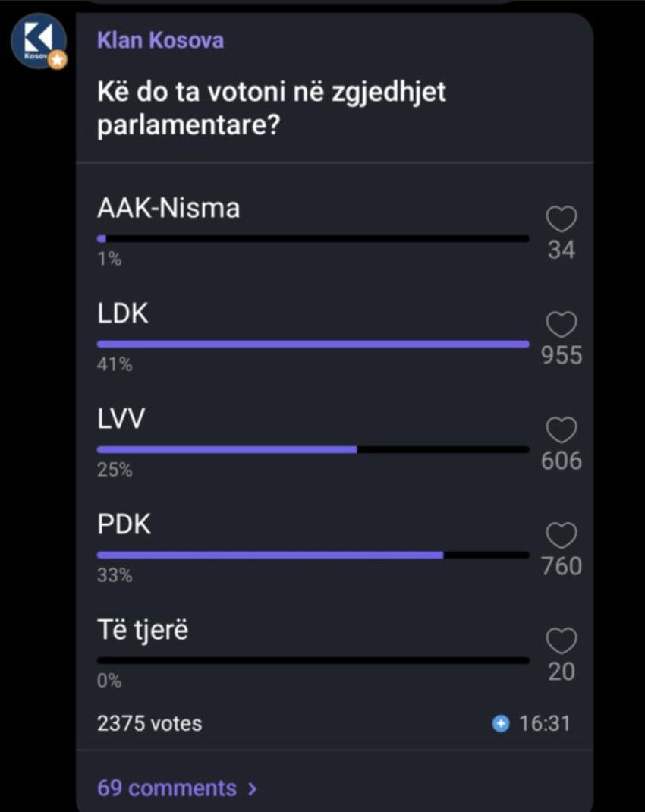Click the 2375 votes counter
645x812 pixels.
149,723
